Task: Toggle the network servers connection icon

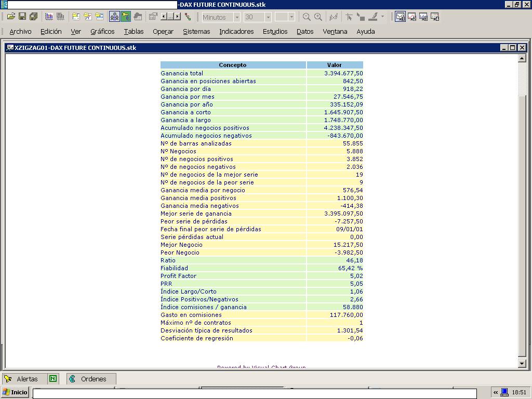Action: tap(114, 16)
